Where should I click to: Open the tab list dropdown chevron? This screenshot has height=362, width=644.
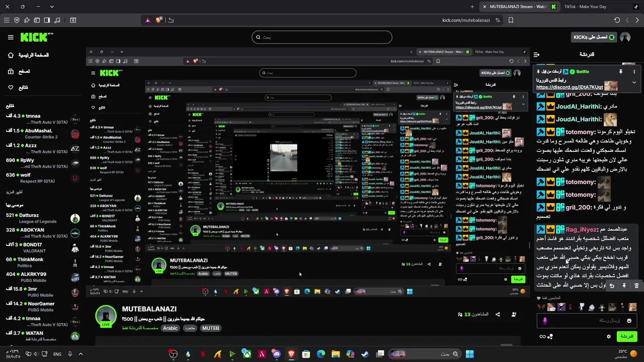[x=52, y=7]
